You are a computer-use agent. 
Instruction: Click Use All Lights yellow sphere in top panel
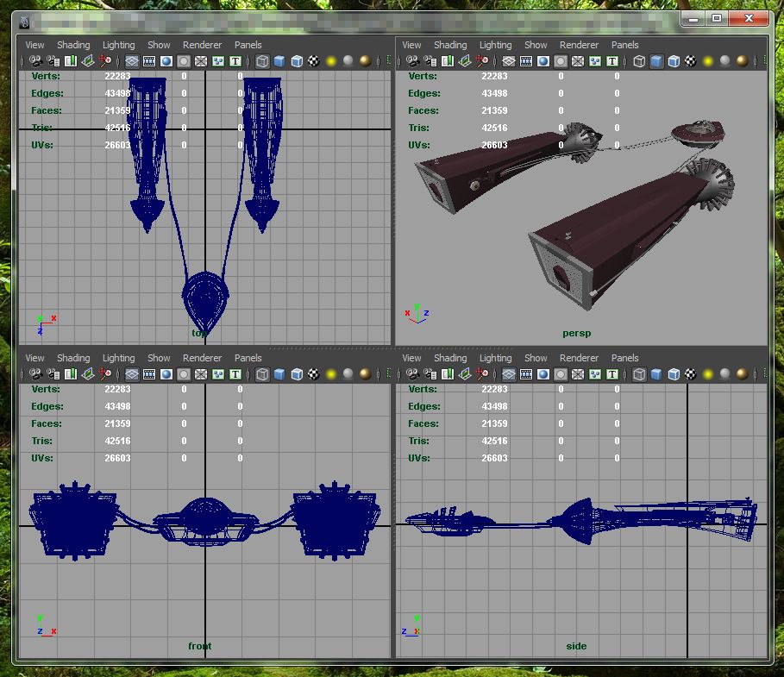pos(331,61)
